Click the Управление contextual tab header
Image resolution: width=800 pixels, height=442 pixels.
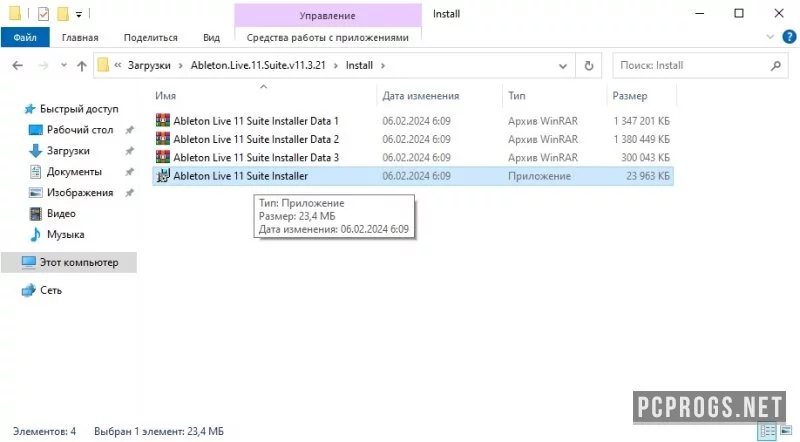pyautogui.click(x=328, y=15)
